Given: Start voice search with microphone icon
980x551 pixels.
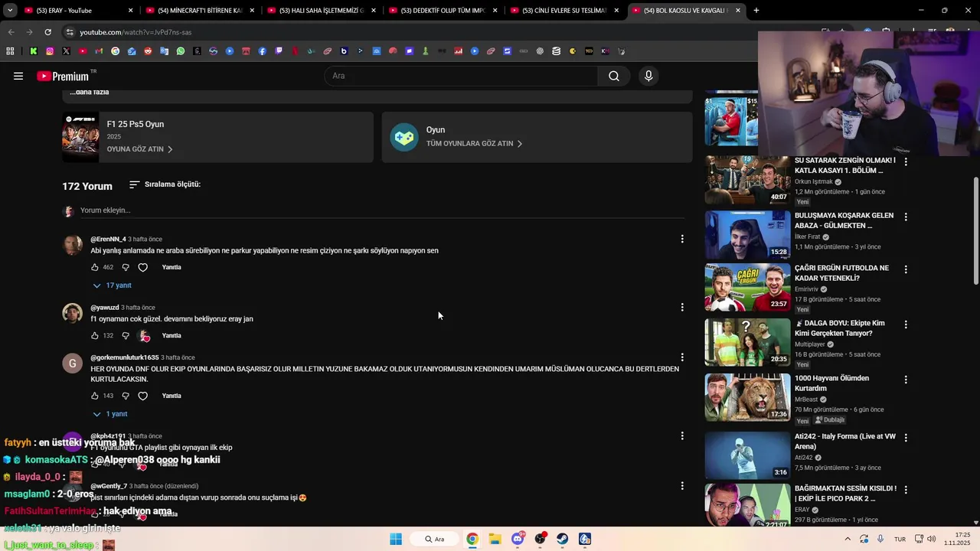Looking at the screenshot, I should [648, 76].
